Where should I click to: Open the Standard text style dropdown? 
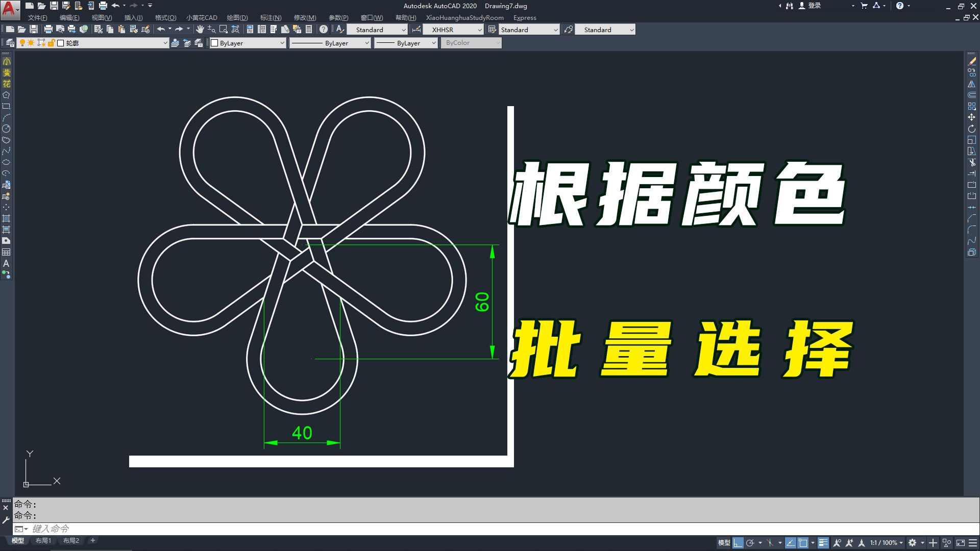pyautogui.click(x=377, y=30)
